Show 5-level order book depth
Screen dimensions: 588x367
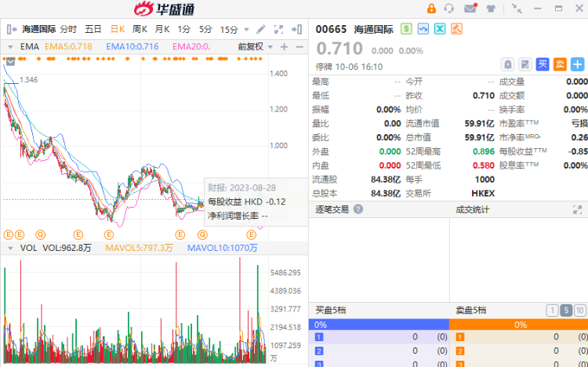click(x=566, y=311)
